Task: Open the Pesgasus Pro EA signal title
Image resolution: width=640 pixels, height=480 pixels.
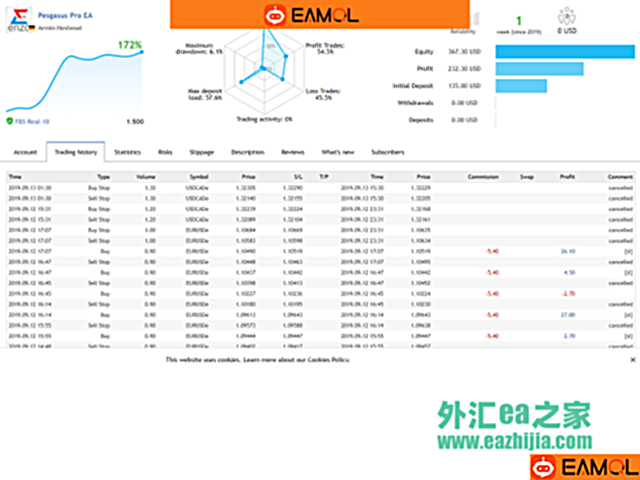Action: [65, 16]
